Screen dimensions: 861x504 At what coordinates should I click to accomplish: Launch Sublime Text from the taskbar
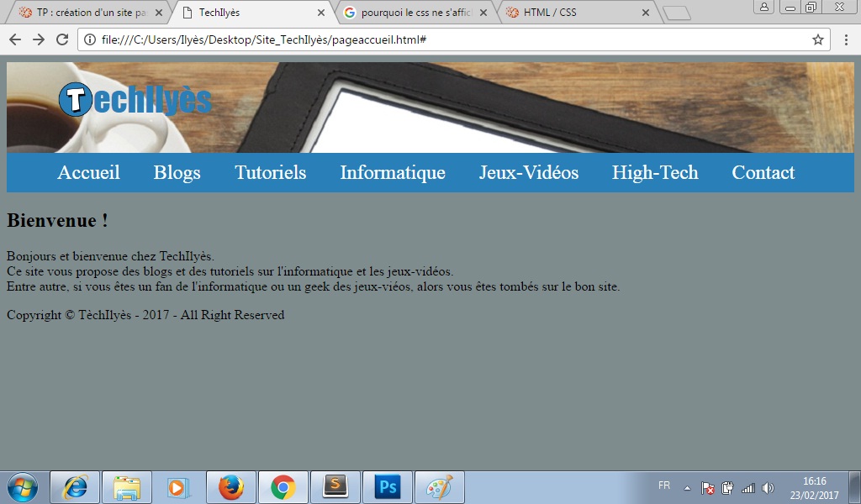[335, 486]
